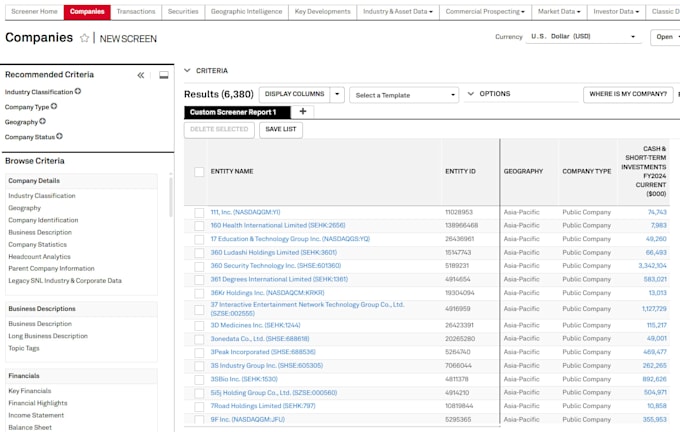Viewport: 680px width, 432px height.
Task: Select Legacy SNL Industry & Corporate Data
Action: point(65,281)
